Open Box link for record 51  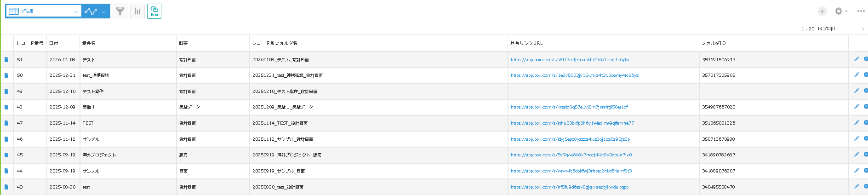pos(570,60)
